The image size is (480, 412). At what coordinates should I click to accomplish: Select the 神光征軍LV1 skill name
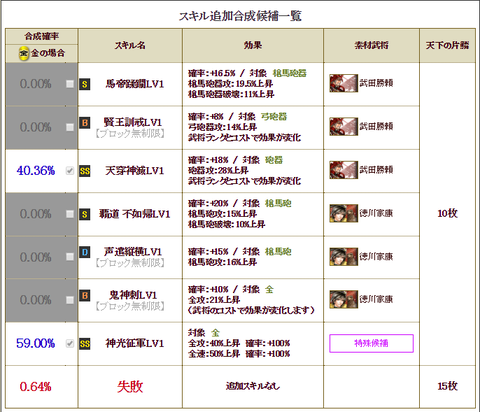pyautogui.click(x=135, y=343)
